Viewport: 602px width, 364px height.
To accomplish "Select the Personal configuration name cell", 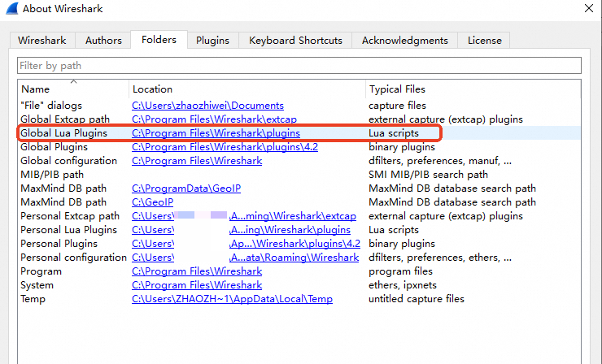I will pyautogui.click(x=73, y=258).
